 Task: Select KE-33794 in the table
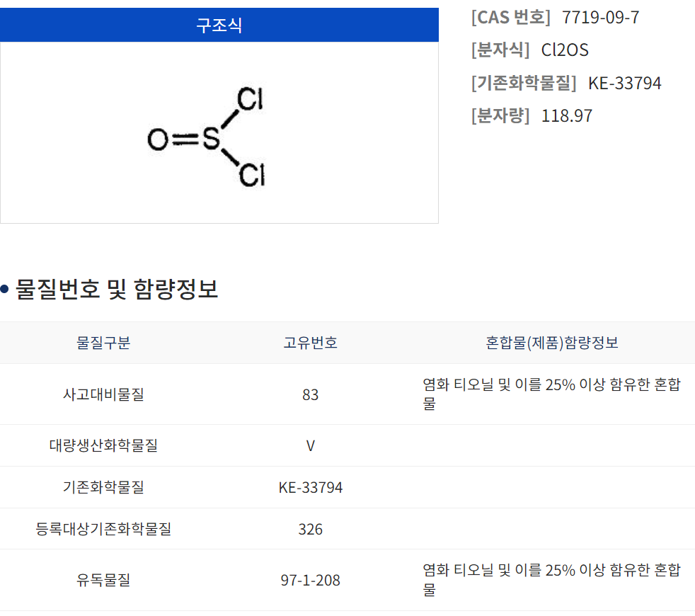[310, 487]
